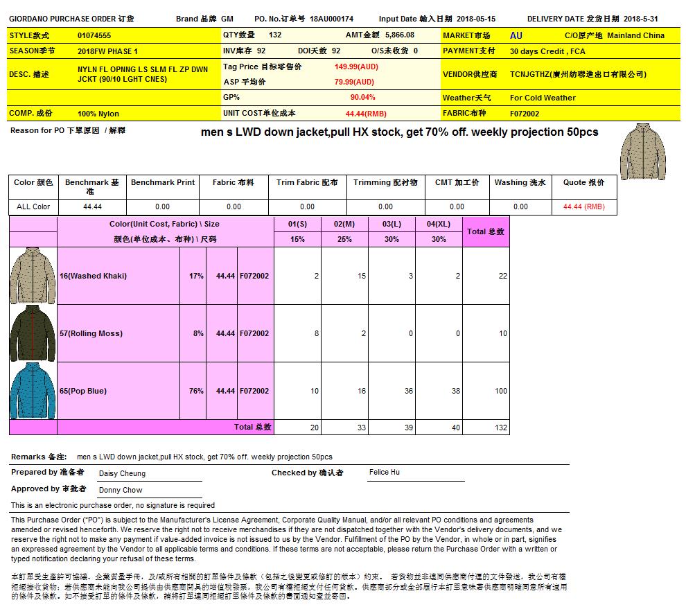Select the FABRIC code F072002 in header
The width and height of the screenshot is (686, 616).
[x=525, y=114]
